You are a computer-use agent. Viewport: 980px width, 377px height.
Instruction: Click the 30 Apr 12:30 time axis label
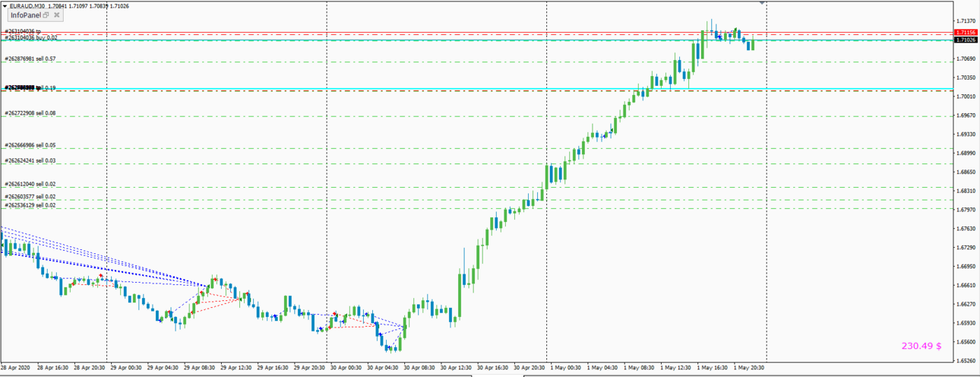coord(456,368)
